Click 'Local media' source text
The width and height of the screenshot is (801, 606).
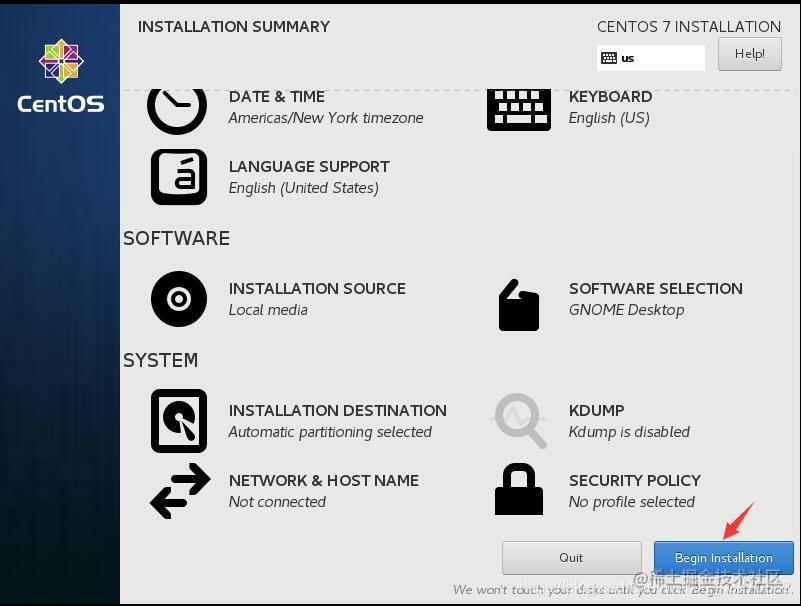click(x=268, y=310)
